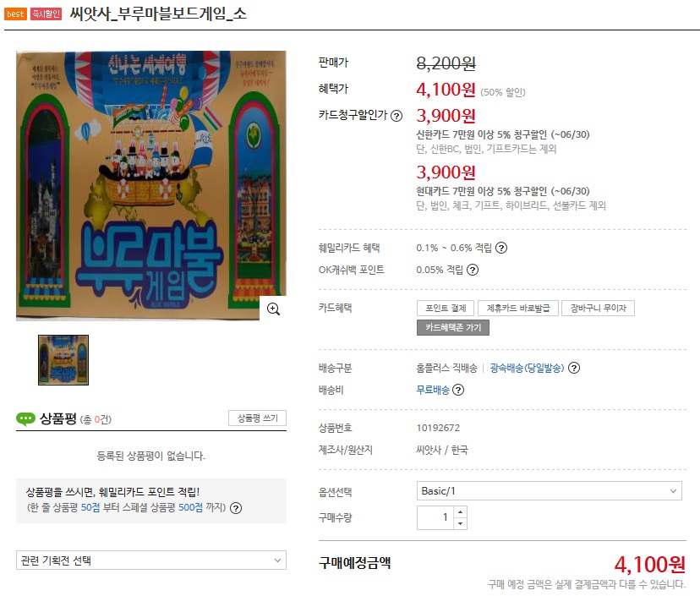Image resolution: width=700 pixels, height=596 pixels.
Task: Go to 카드혜택존 가기
Action: pyautogui.click(x=452, y=328)
